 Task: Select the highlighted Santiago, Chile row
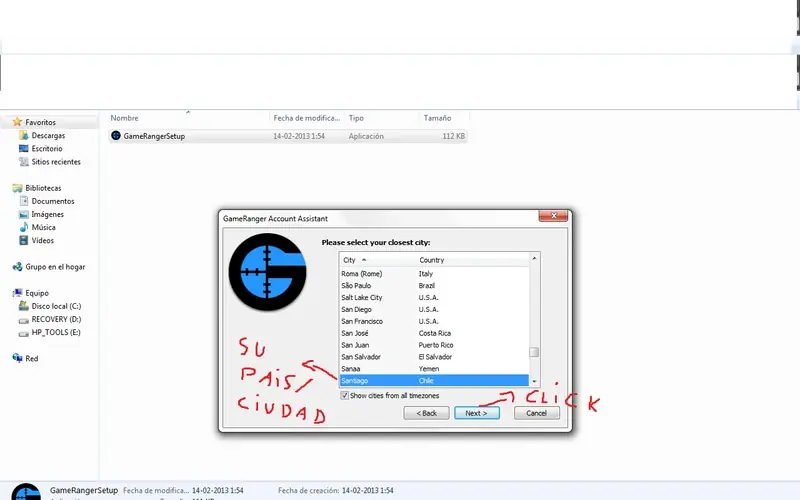click(x=434, y=381)
